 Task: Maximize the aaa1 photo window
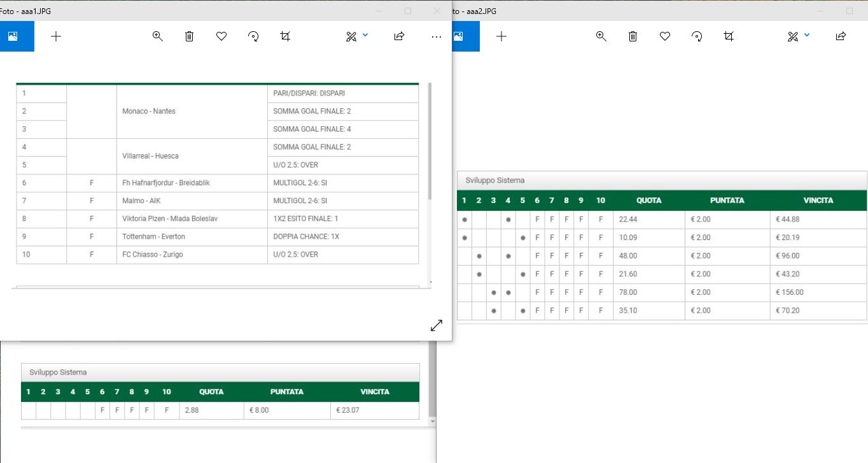pyautogui.click(x=408, y=11)
